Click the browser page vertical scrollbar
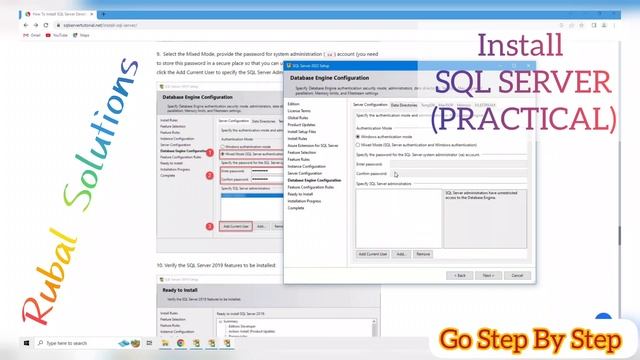 pos(620,236)
